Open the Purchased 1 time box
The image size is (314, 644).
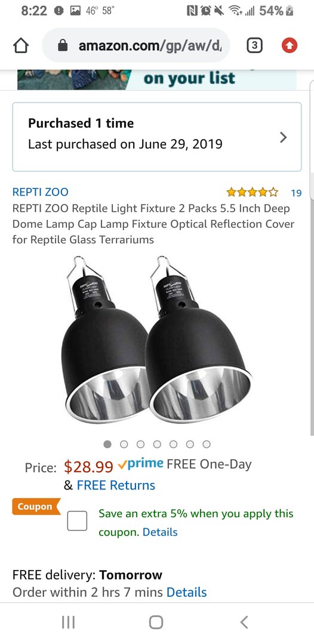[157, 137]
